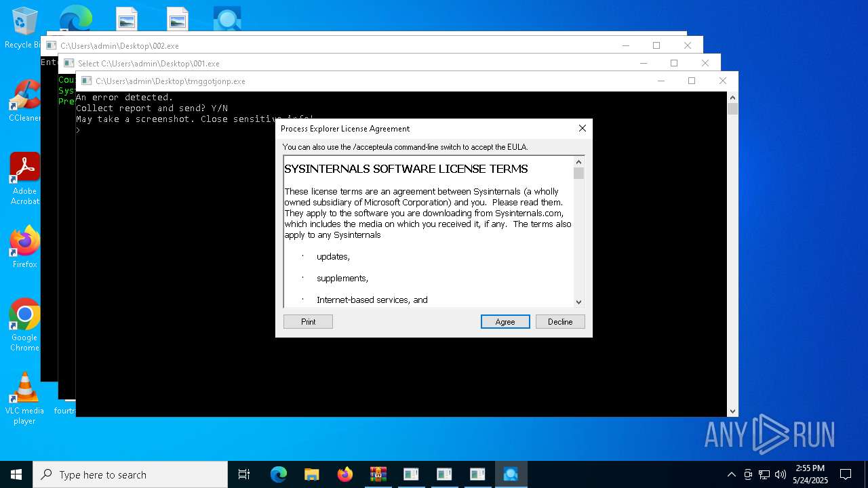Minimize the tmggotjonp.exe console window
Viewport: 868px width, 488px height.
click(660, 81)
